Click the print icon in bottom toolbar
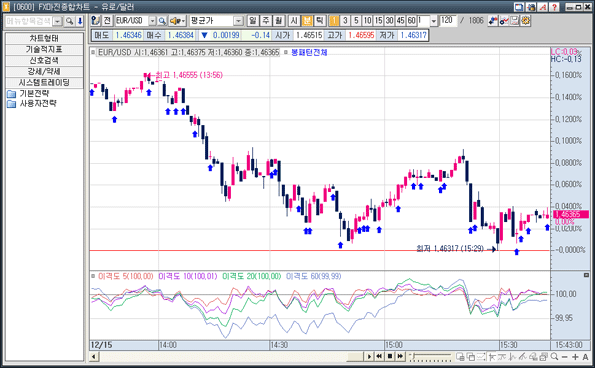The width and height of the screenshot is (595, 368). coord(543,357)
